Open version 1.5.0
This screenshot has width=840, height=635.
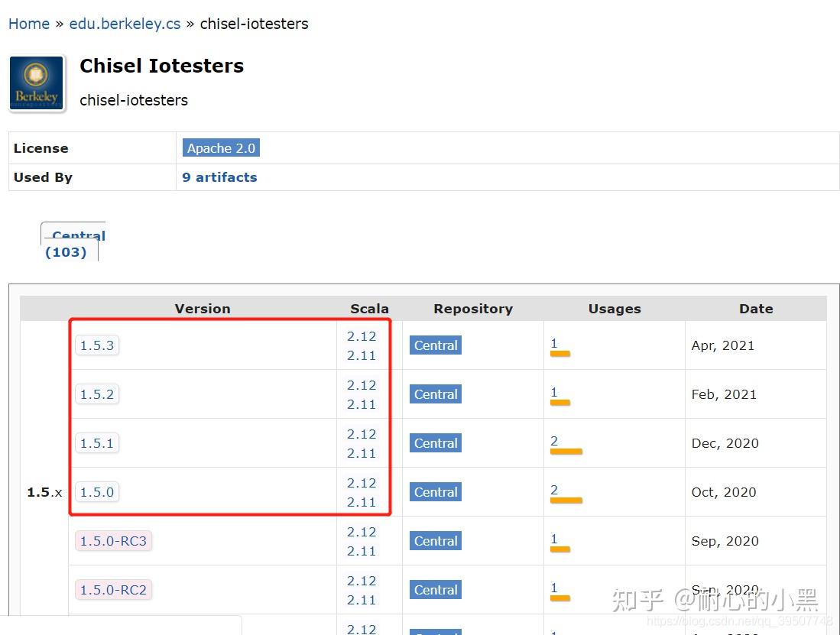[x=97, y=492]
